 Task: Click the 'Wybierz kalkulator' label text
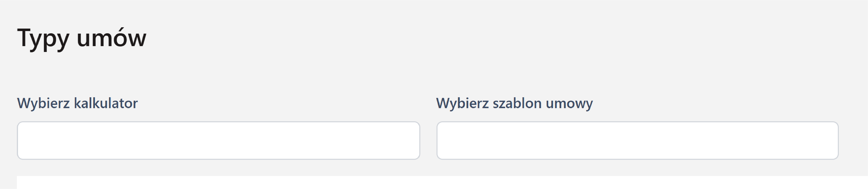[x=77, y=103]
